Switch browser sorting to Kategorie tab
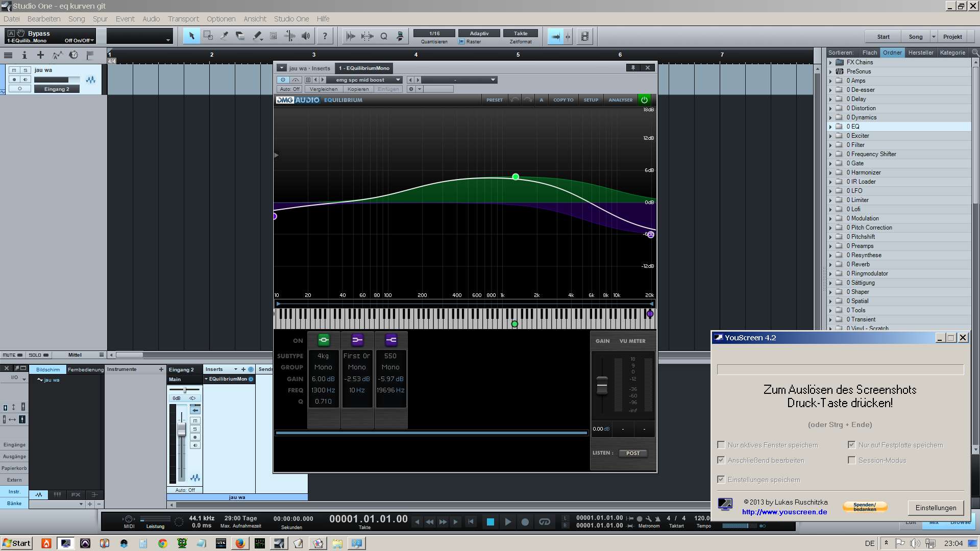 [952, 53]
